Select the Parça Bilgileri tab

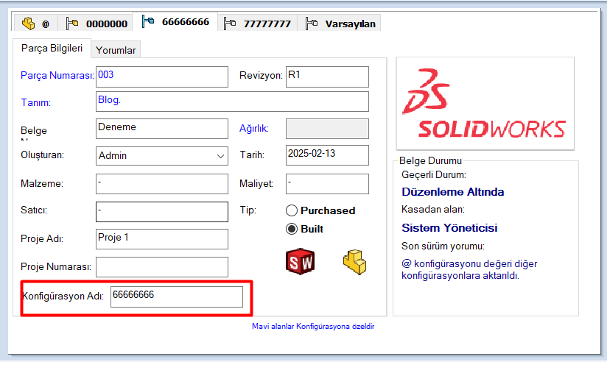52,48
